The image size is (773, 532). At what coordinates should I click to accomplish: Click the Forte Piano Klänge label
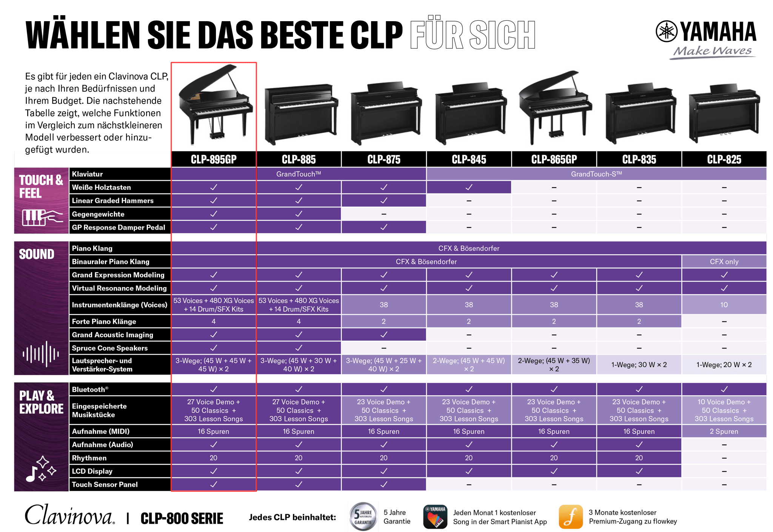pyautogui.click(x=120, y=321)
